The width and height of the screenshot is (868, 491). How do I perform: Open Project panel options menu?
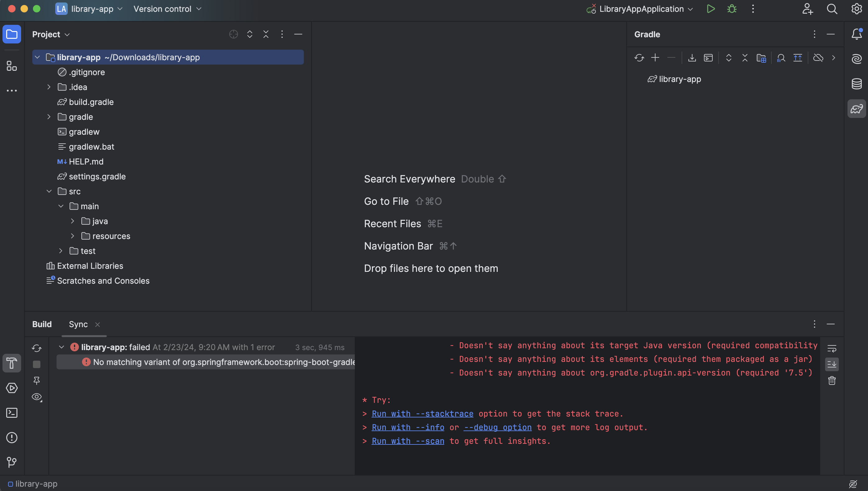tap(282, 34)
